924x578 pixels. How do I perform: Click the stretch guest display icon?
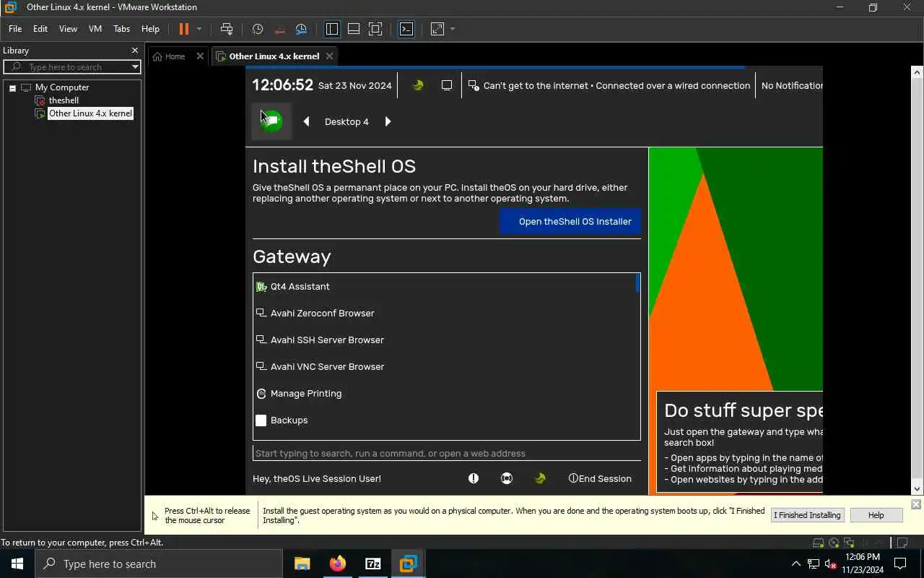[x=437, y=29]
